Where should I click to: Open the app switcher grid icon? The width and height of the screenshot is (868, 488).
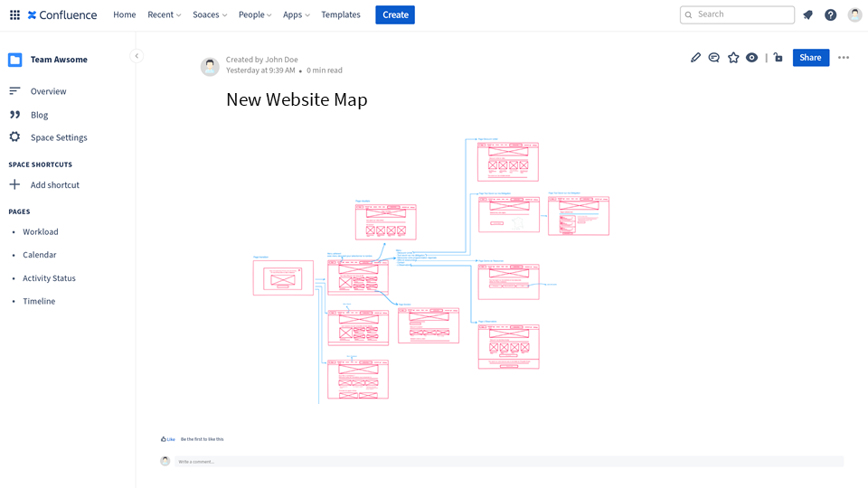tap(15, 15)
